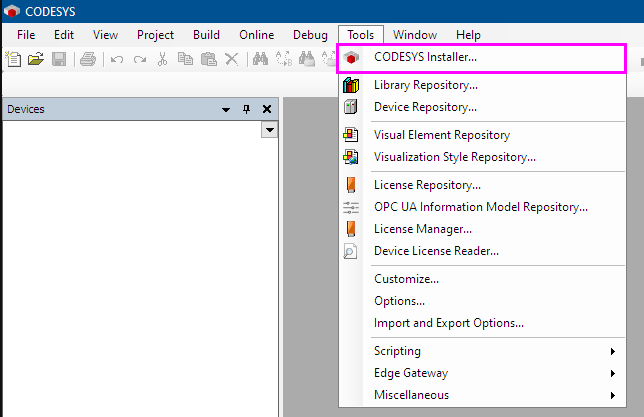This screenshot has height=417, width=644.
Task: Open the Project menu
Action: tap(155, 35)
